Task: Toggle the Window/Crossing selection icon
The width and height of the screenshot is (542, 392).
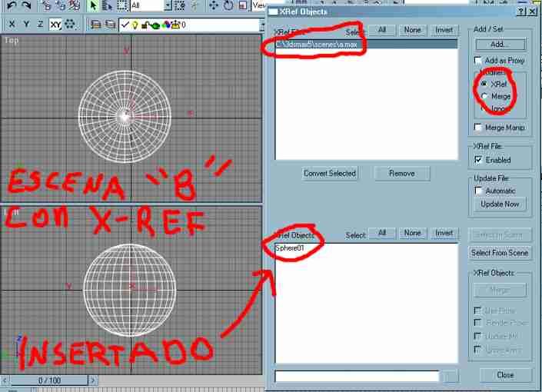Action: (179, 5)
